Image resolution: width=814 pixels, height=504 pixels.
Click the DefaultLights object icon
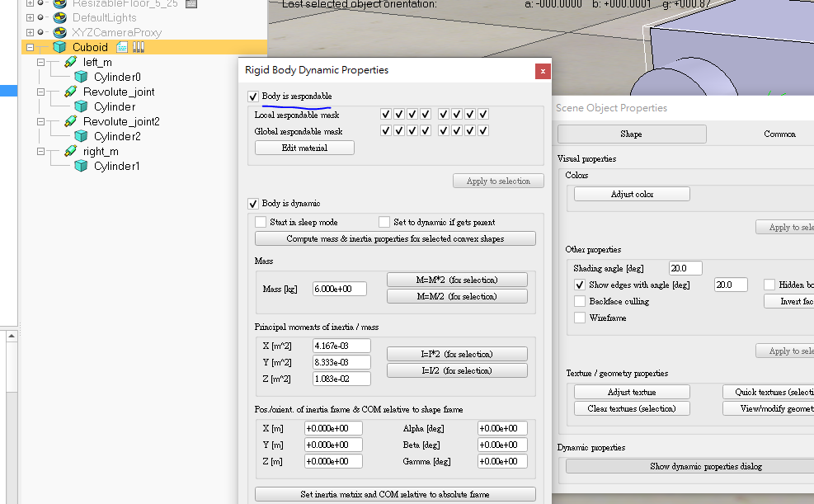point(59,17)
